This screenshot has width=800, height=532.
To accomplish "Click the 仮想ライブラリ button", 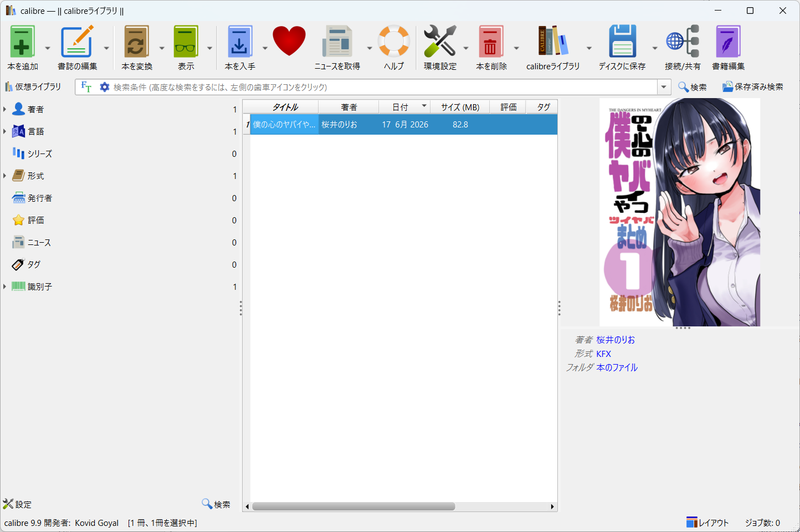I will click(33, 87).
